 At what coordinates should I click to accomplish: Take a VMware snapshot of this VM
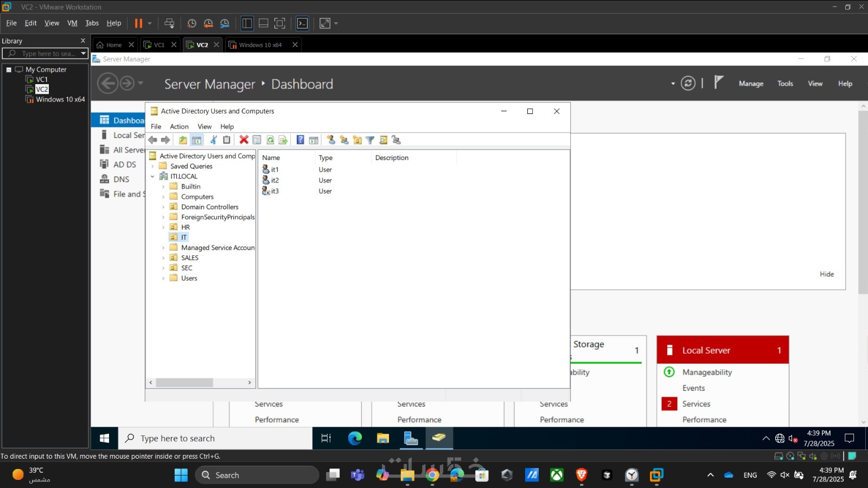(192, 23)
